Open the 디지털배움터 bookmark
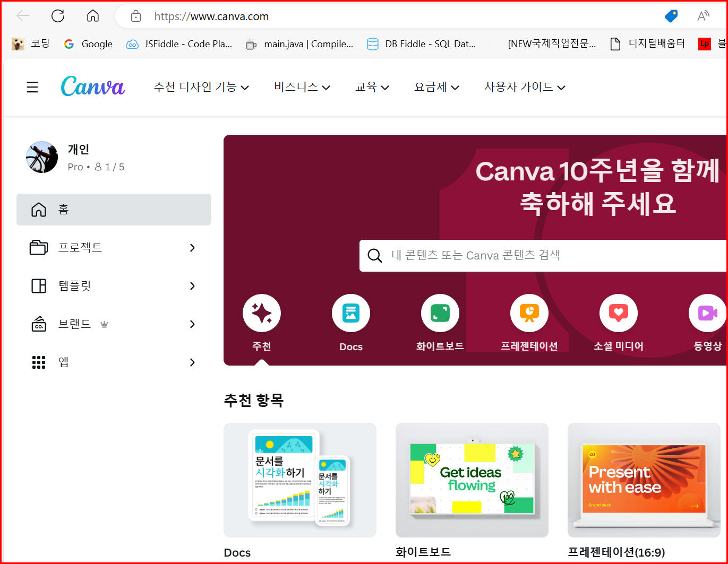This screenshot has height=564, width=728. [x=647, y=44]
